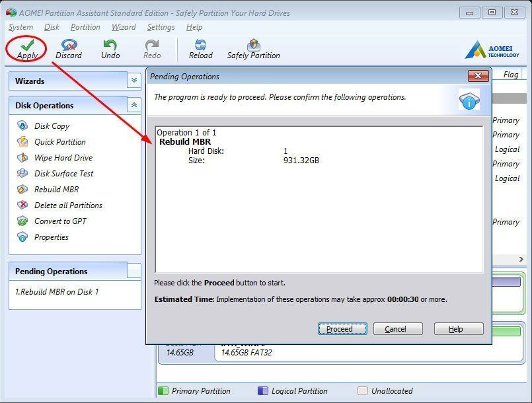Click the Undo arrow icon
The height and width of the screenshot is (403, 532).
point(110,45)
